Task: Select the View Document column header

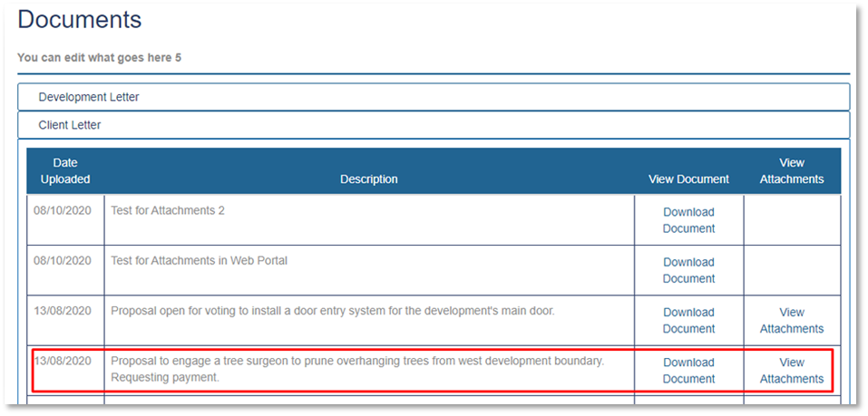Action: point(688,179)
